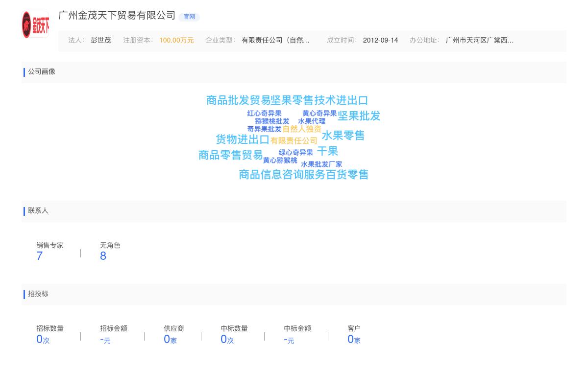Click company name 广州金茂天下贸易有限公司

tap(117, 16)
